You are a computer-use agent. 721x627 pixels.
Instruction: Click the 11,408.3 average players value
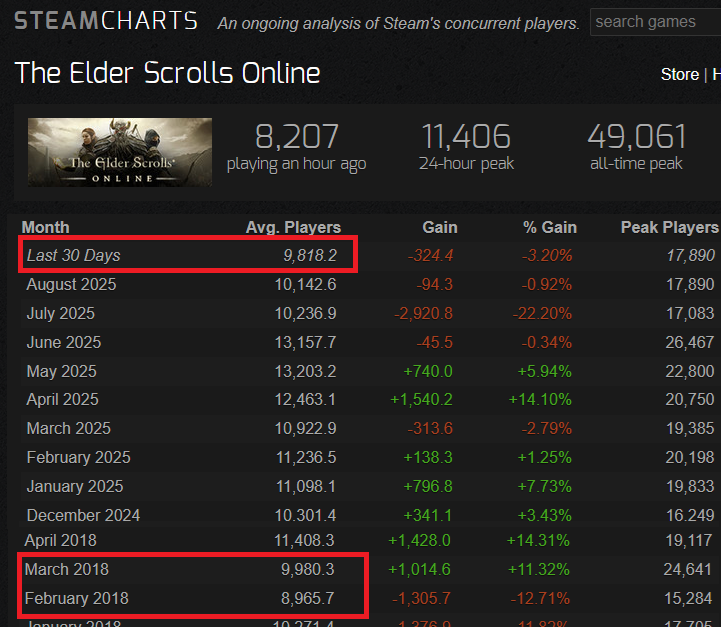(x=304, y=540)
